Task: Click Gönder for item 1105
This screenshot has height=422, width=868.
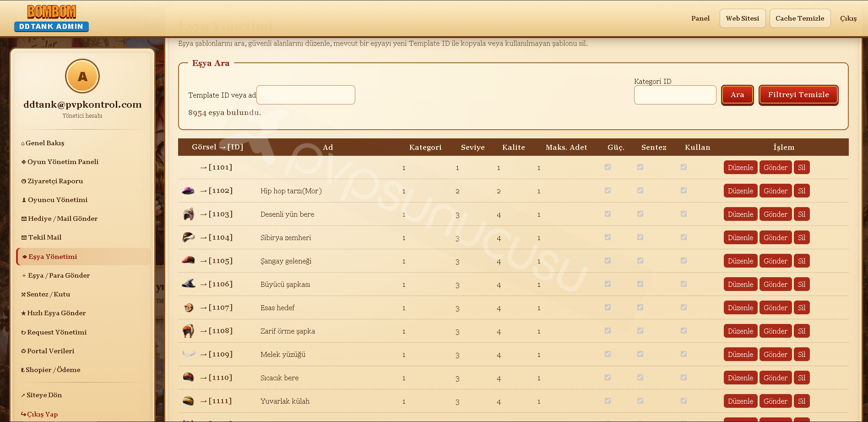Action: (x=776, y=261)
